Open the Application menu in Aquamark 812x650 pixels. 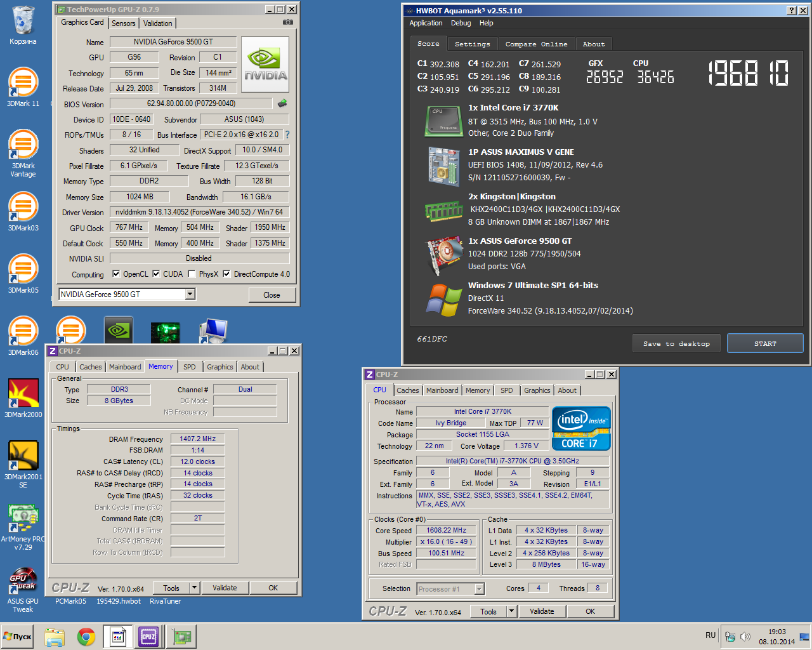pos(426,23)
